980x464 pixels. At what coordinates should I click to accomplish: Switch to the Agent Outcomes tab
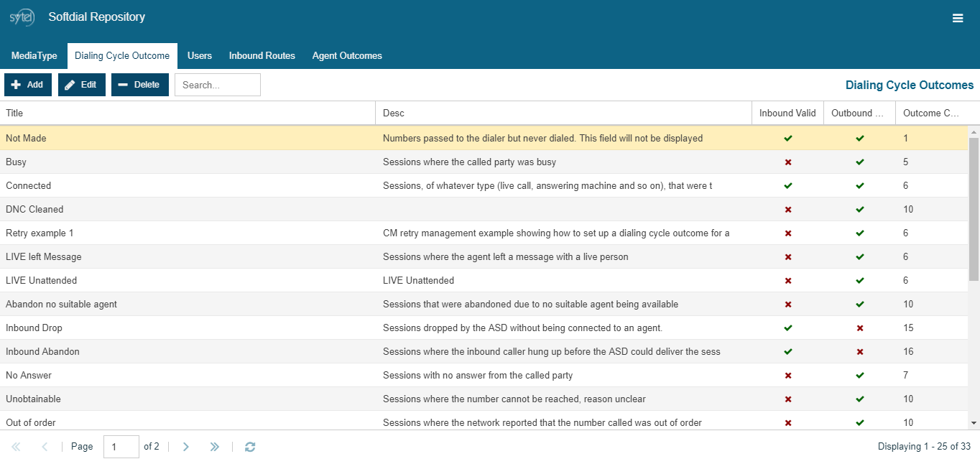[347, 56]
